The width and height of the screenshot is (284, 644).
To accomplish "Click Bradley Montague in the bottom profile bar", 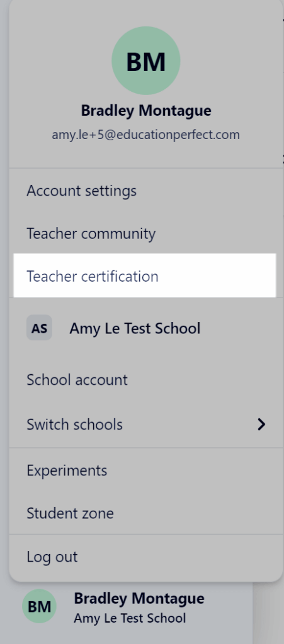I will click(x=139, y=599).
